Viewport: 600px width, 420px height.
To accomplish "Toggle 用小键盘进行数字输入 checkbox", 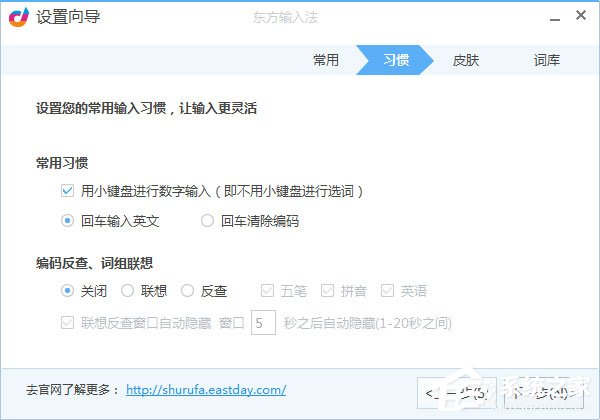I will (67, 190).
